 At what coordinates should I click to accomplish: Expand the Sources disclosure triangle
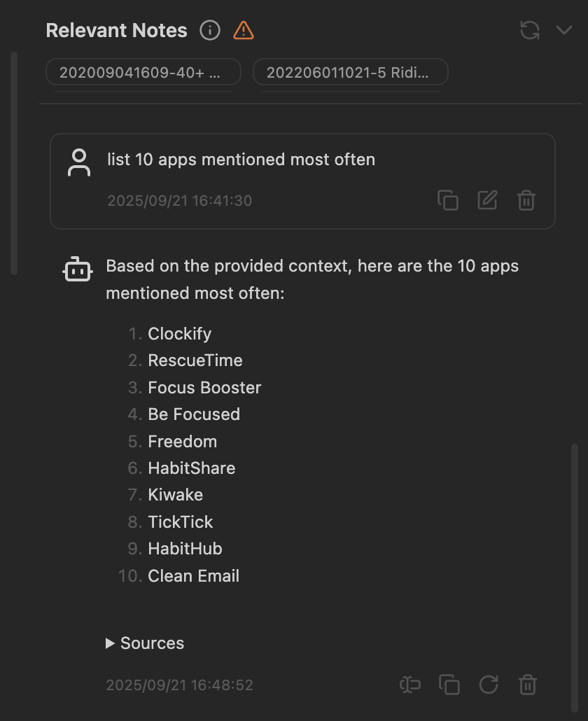[x=110, y=643]
